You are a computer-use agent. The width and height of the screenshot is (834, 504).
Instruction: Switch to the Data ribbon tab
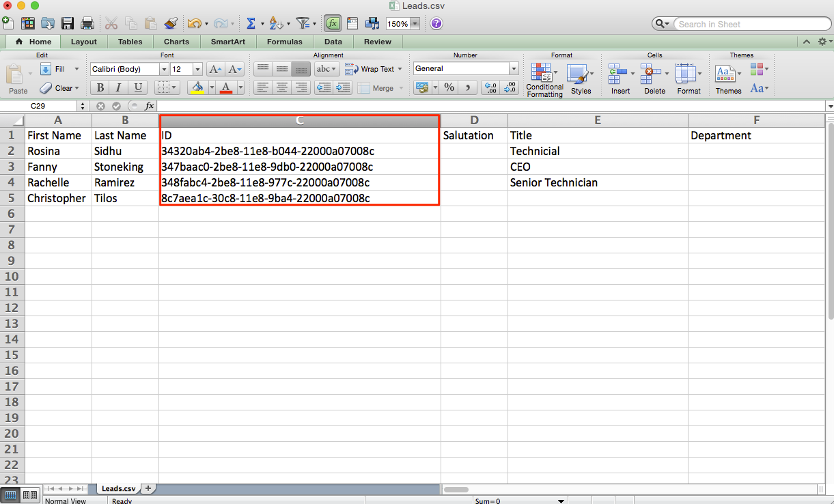pos(333,42)
